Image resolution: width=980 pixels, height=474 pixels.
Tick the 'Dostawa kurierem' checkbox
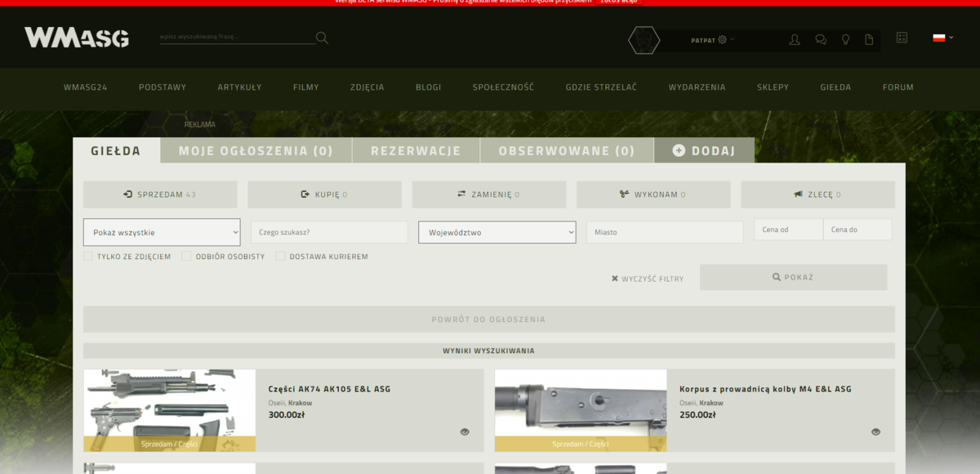280,257
